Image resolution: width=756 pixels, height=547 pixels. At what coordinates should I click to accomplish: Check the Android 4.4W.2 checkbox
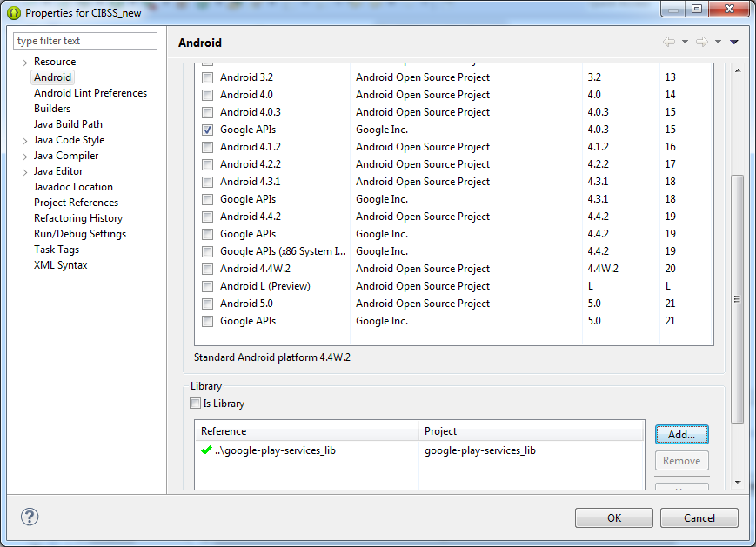pos(207,269)
